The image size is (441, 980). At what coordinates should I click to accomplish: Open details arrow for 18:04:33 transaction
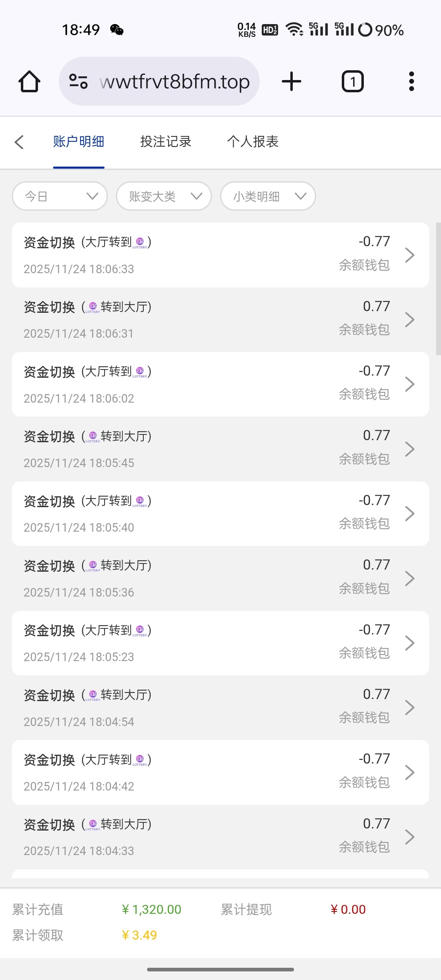pos(410,837)
